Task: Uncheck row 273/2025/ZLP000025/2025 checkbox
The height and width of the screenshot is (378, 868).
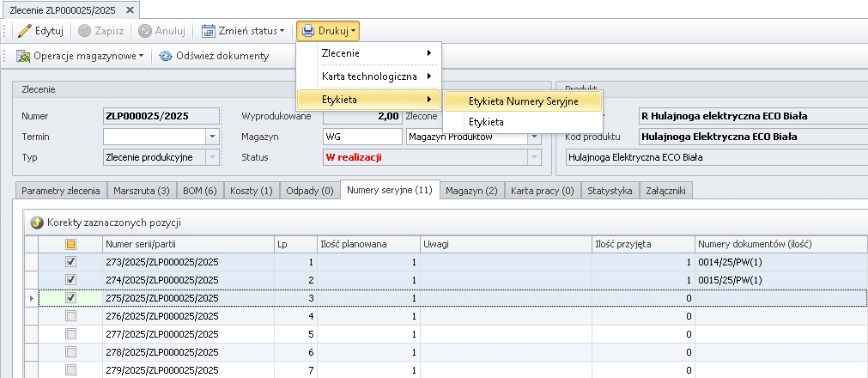Action: click(71, 262)
